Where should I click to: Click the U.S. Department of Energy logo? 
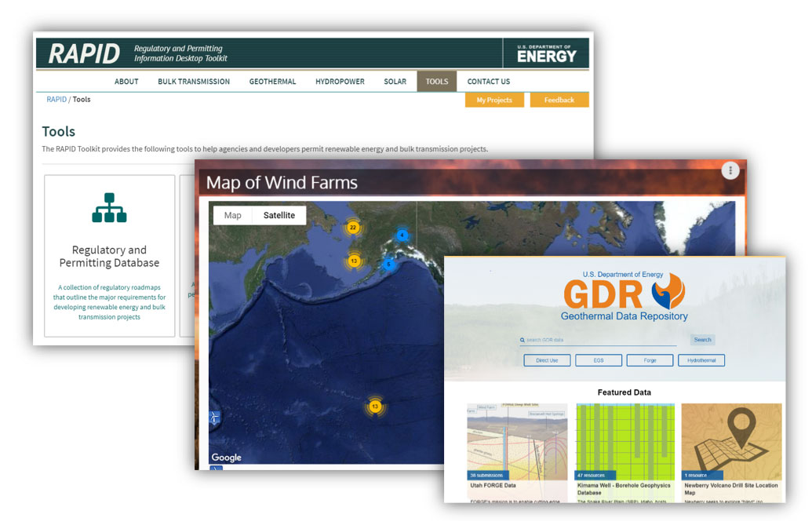point(547,53)
